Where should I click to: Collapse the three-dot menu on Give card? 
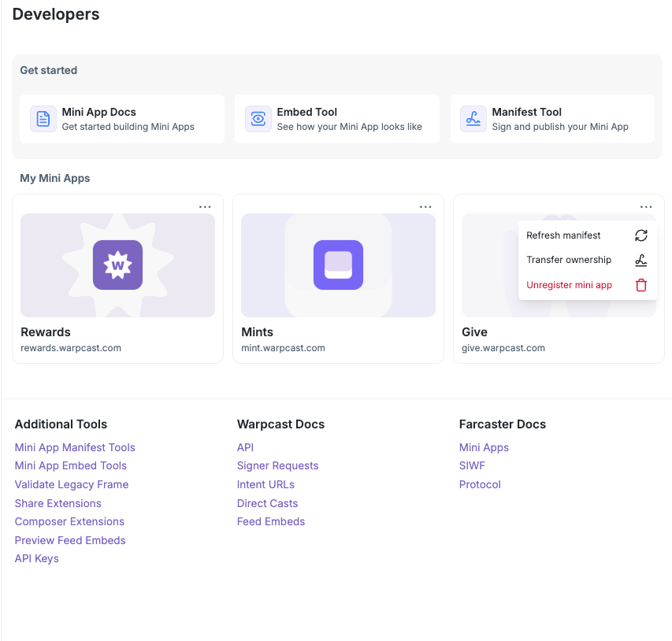[646, 207]
